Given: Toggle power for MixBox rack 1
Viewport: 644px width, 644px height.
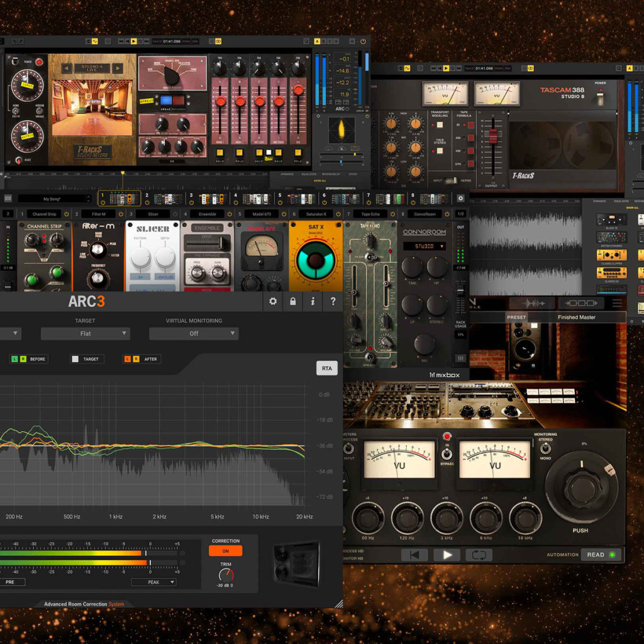Looking at the screenshot, I should [x=103, y=203].
